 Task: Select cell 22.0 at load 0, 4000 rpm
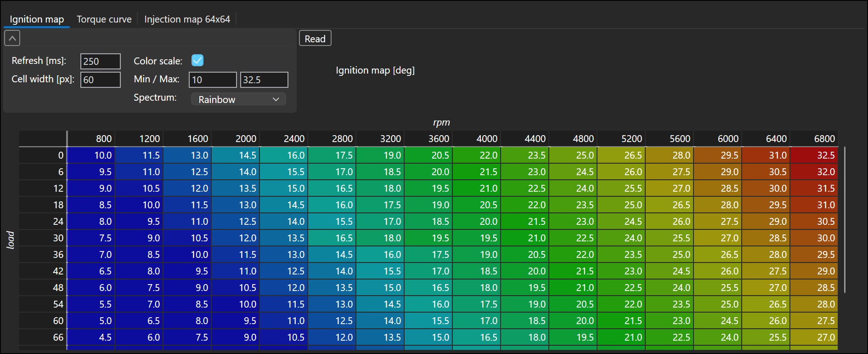click(x=477, y=155)
